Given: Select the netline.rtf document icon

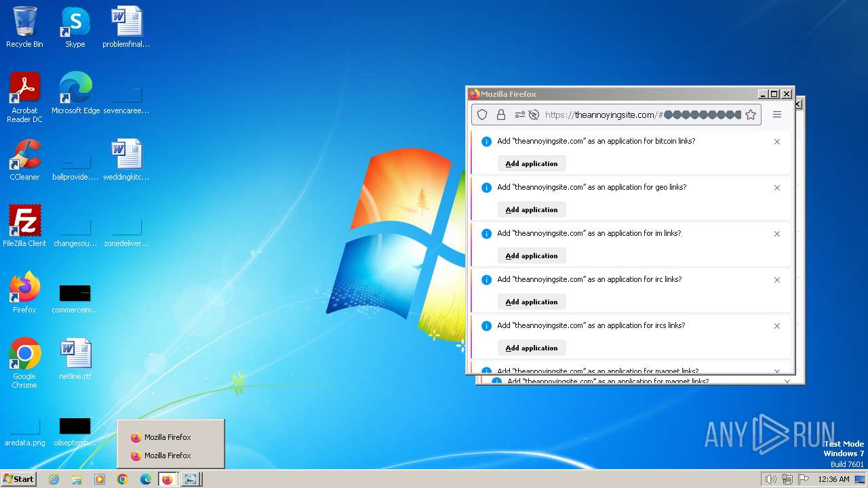Looking at the screenshot, I should (x=75, y=359).
